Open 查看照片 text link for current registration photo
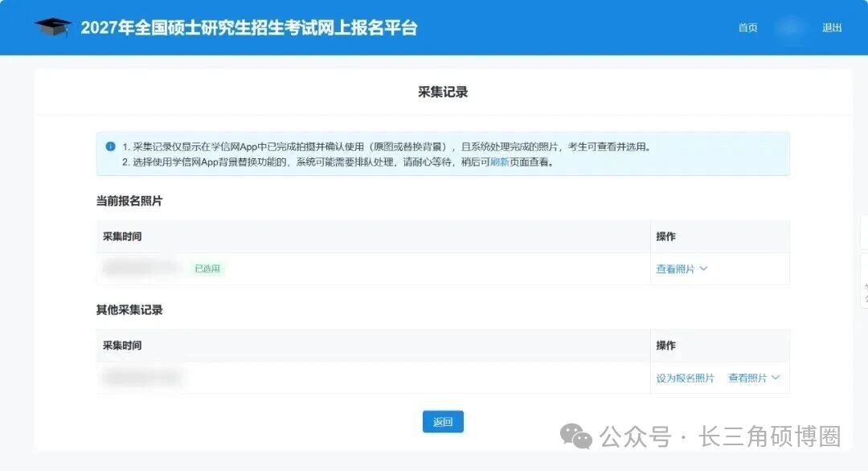The height and width of the screenshot is (471, 868). pyautogui.click(x=675, y=269)
